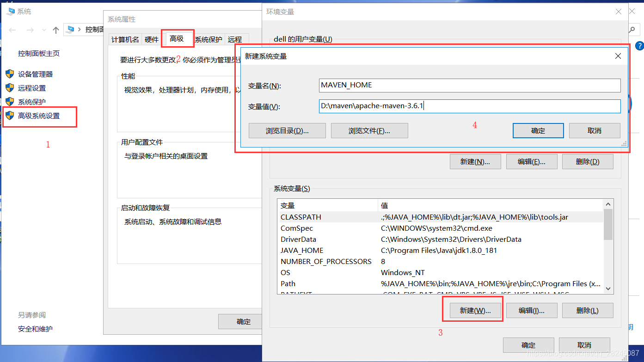Viewport: 644px width, 362px height.
Task: Click 值 column header
Action: (491, 205)
